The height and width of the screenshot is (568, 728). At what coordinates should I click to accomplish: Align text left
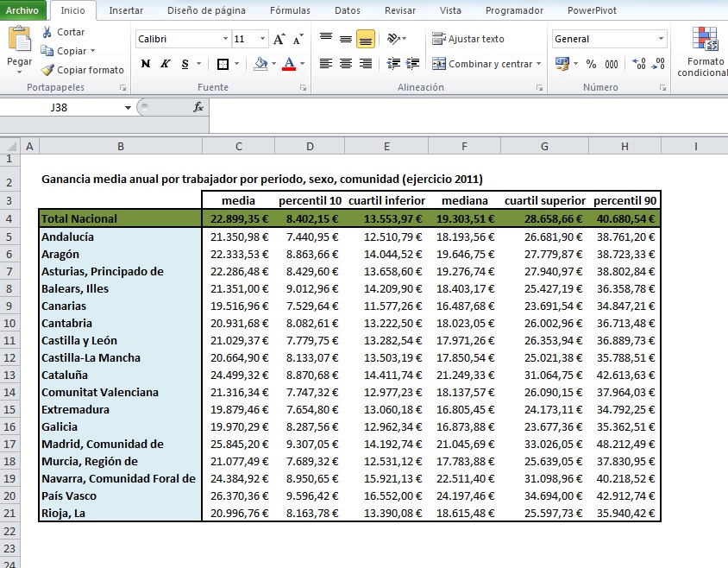(x=326, y=64)
